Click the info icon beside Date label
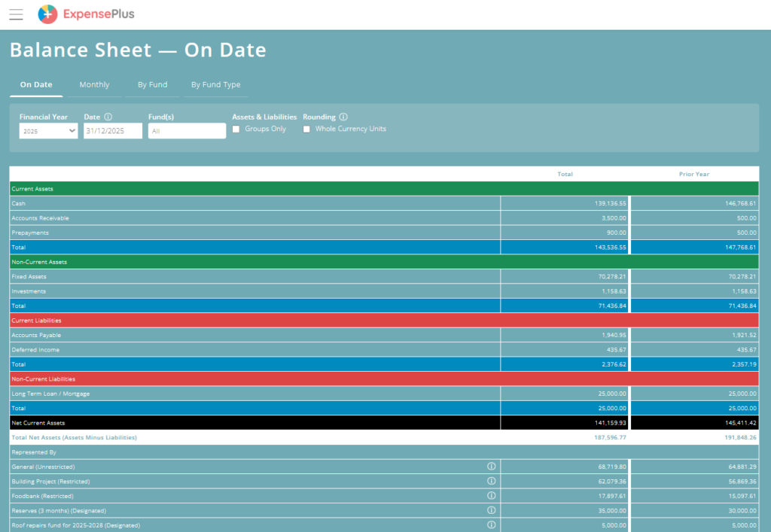This screenshot has width=771, height=532. click(x=108, y=117)
